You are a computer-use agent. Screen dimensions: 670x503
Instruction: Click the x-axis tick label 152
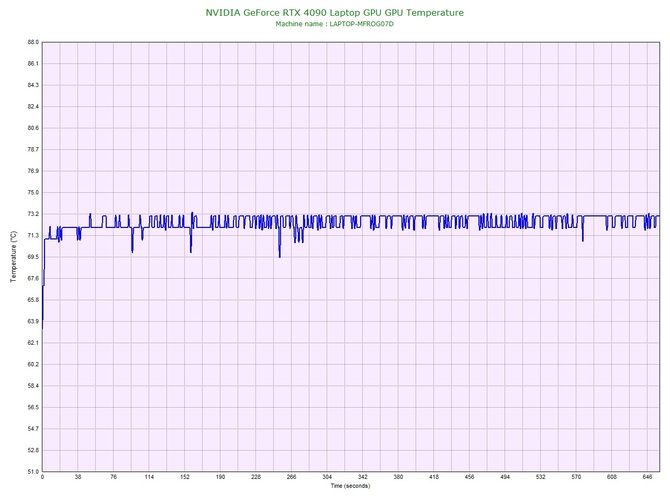[185, 477]
